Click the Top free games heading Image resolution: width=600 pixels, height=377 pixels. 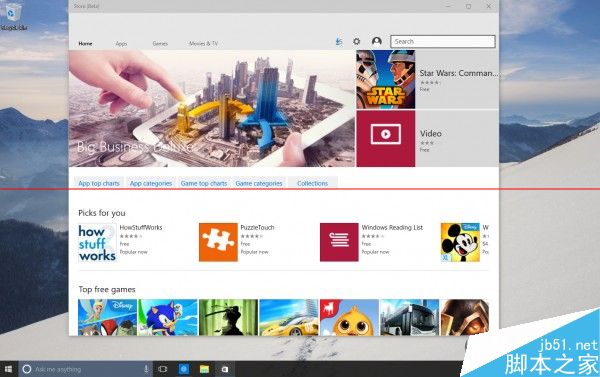click(107, 289)
